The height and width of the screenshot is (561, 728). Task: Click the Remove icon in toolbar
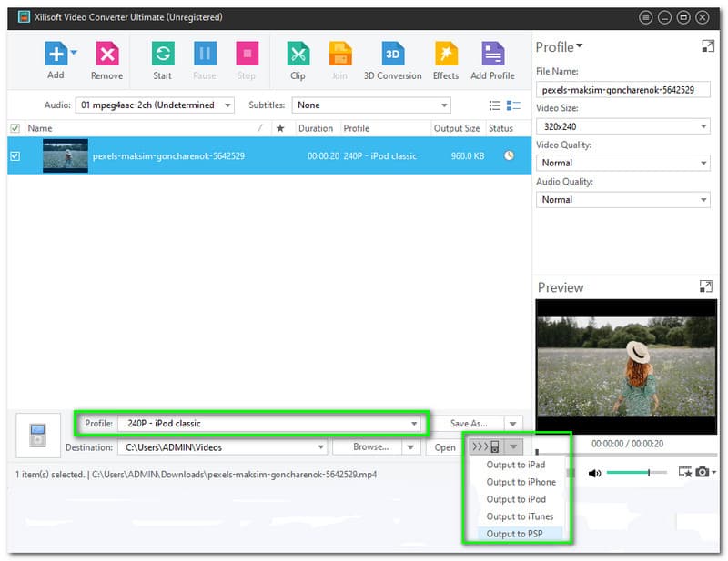pos(106,55)
